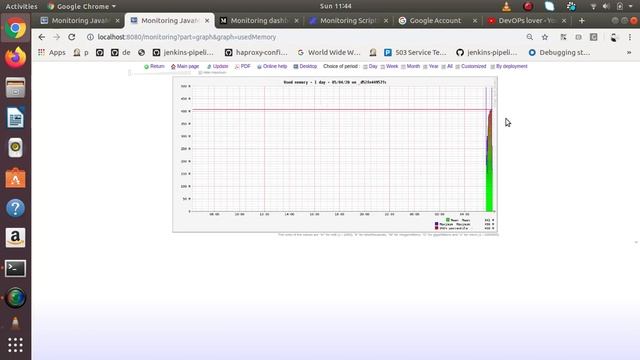The width and height of the screenshot is (640, 360).
Task: Select the Week period
Action: [x=389, y=66]
